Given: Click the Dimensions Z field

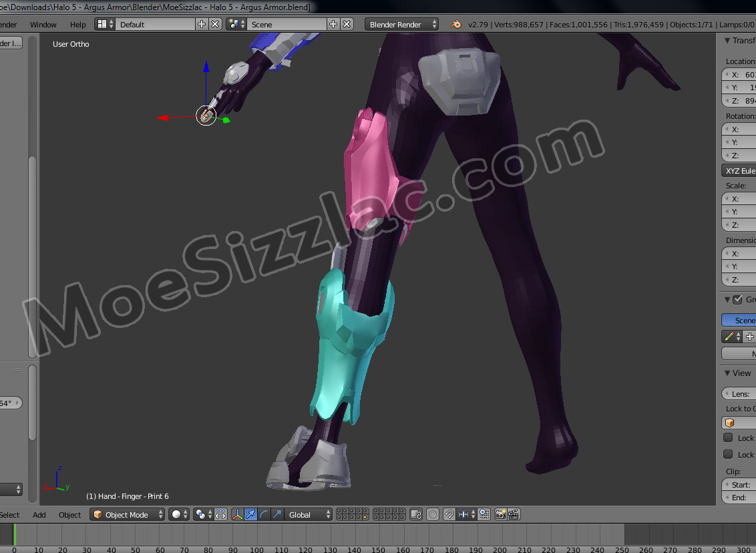Looking at the screenshot, I should pyautogui.click(x=739, y=280).
